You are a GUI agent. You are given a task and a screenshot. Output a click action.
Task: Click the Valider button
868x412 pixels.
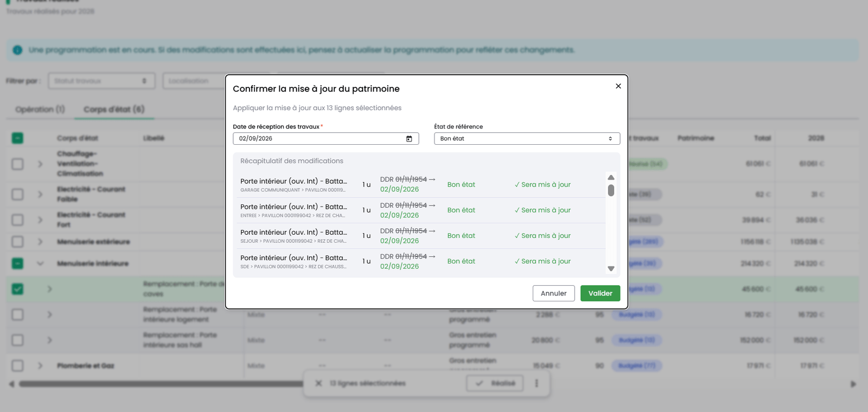coord(600,293)
